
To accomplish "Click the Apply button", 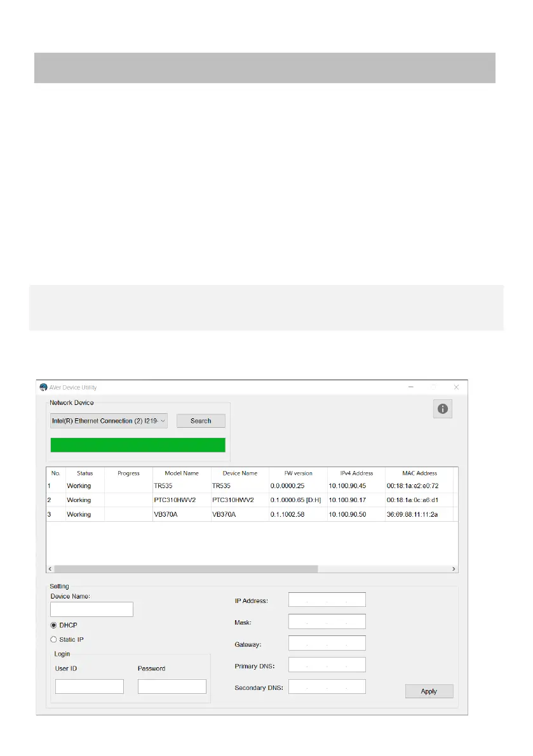I will pyautogui.click(x=429, y=691).
